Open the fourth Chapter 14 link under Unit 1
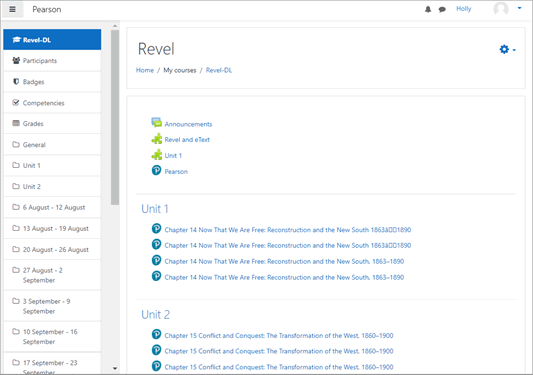 (284, 277)
